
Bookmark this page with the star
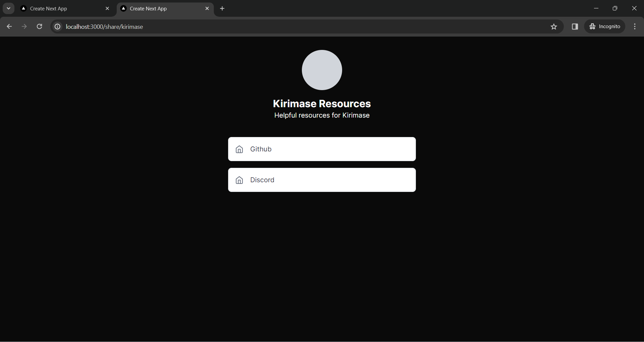pyautogui.click(x=554, y=26)
